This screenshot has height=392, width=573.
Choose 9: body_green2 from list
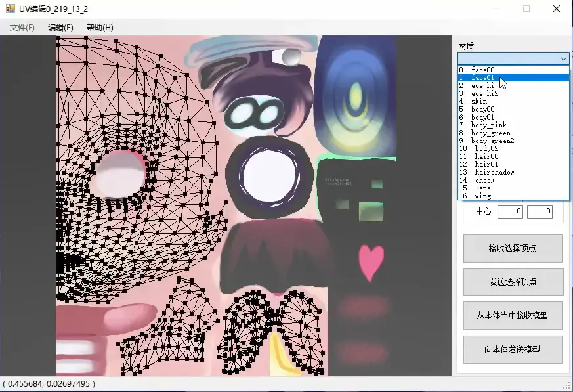513,141
